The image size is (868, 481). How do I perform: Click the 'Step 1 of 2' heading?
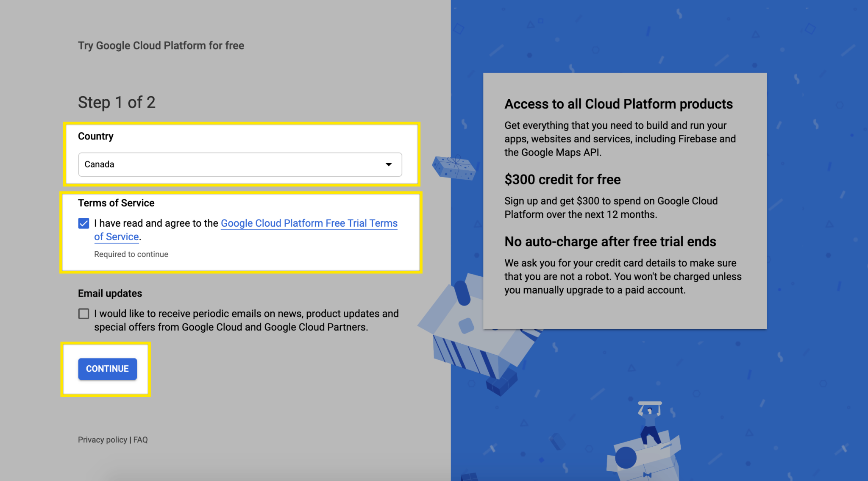tap(117, 103)
